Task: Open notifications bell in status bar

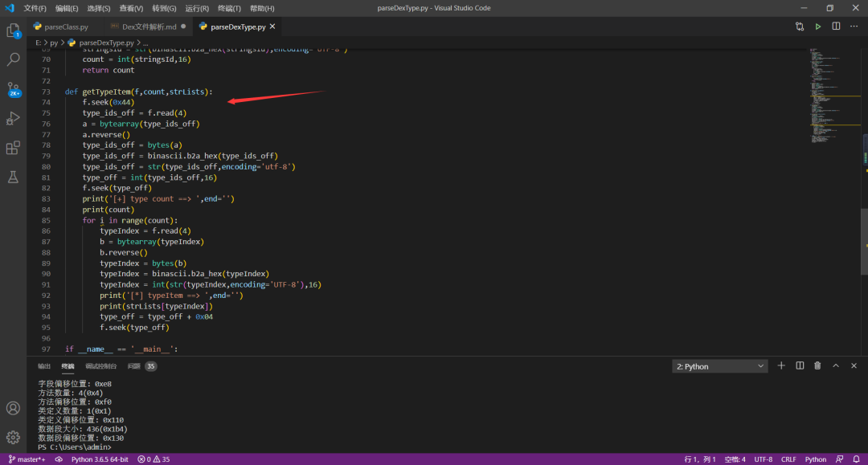Action: pyautogui.click(x=857, y=459)
